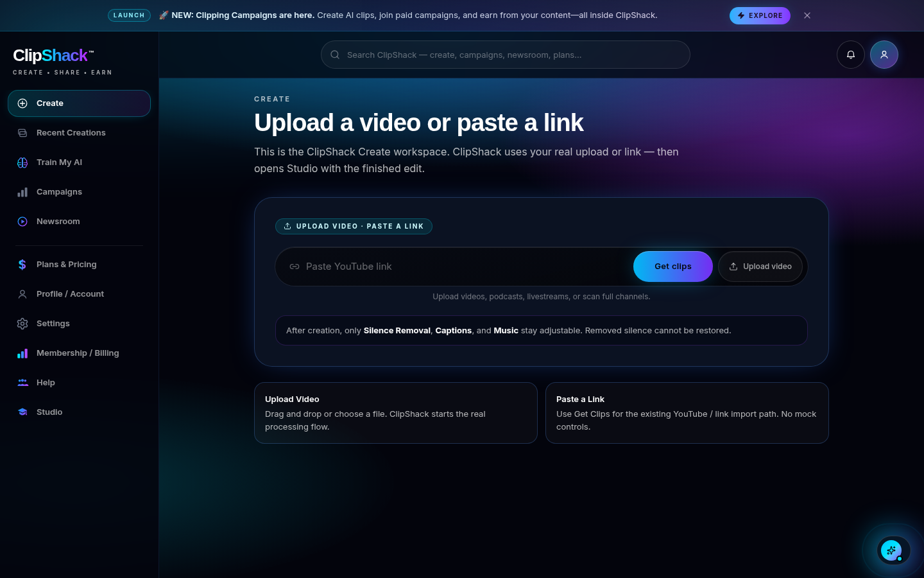Open the Campaigns label in sidebar
Image resolution: width=924 pixels, height=578 pixels.
59,192
